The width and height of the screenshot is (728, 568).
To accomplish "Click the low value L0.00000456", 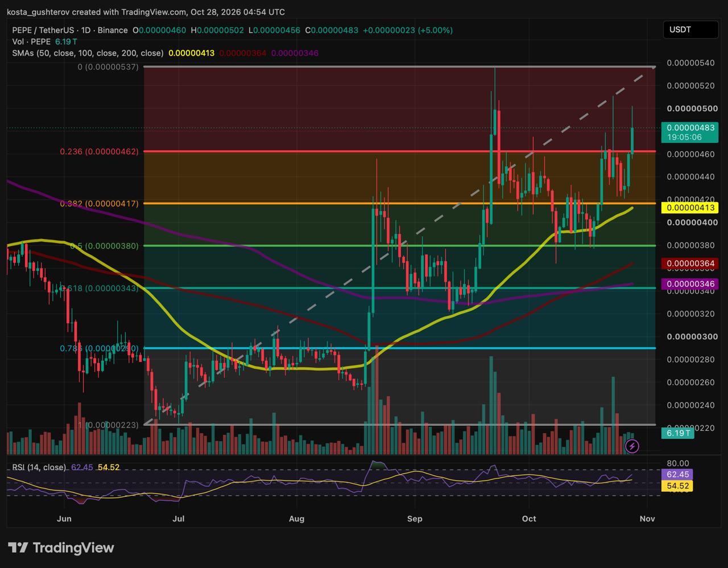I will 275,30.
